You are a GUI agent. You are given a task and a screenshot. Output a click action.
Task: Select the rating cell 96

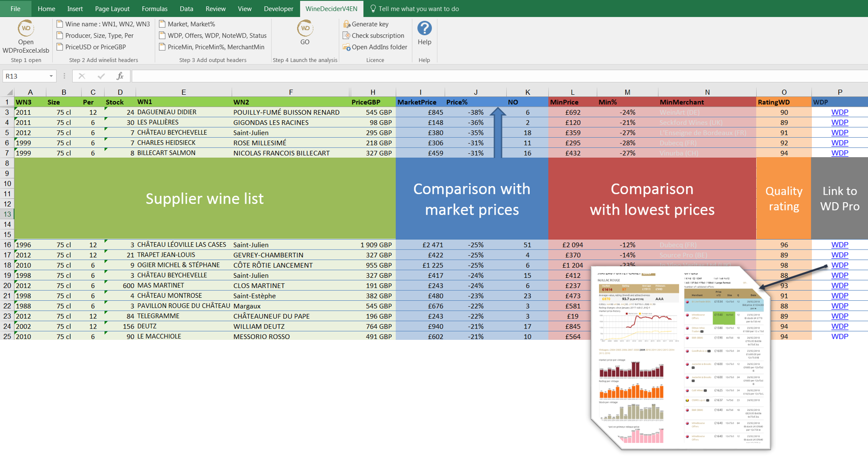(x=784, y=245)
